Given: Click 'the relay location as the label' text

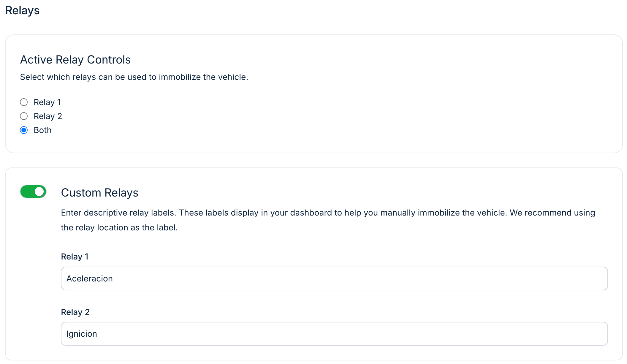Looking at the screenshot, I should click(119, 227).
